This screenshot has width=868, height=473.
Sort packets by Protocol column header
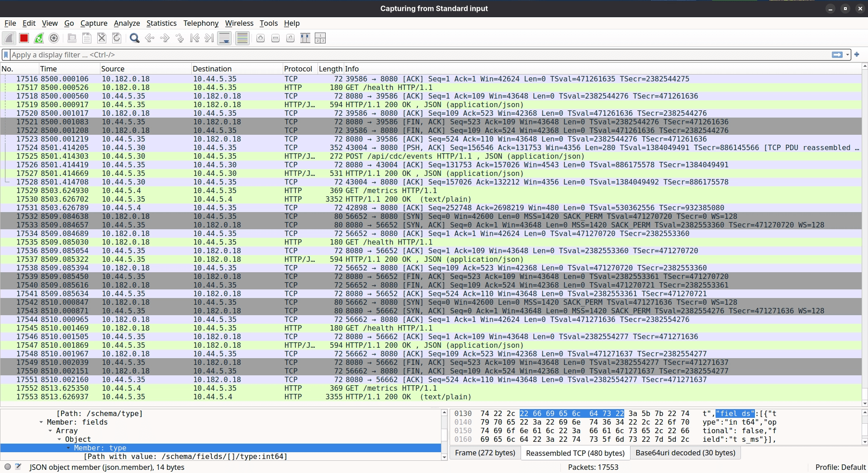[299, 69]
